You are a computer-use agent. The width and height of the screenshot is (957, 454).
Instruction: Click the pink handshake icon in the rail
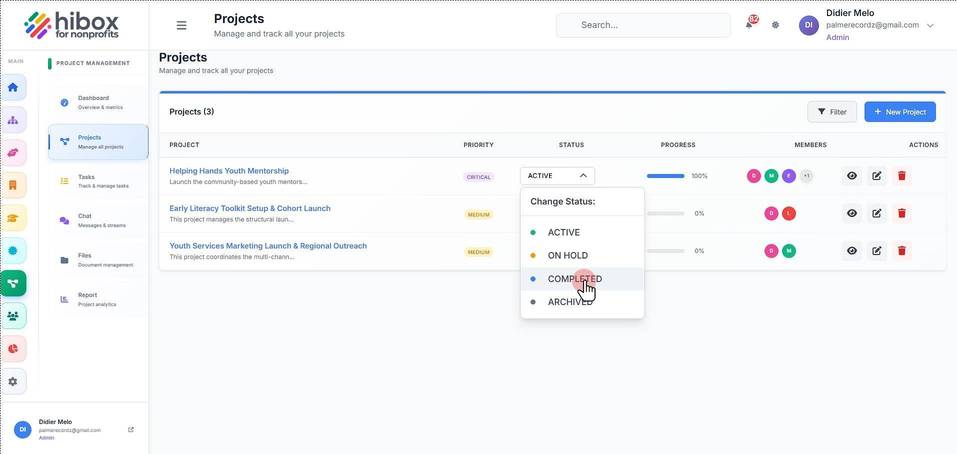[13, 153]
